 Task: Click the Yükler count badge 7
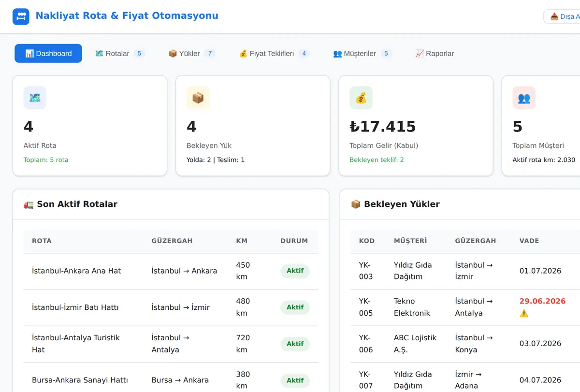210,54
